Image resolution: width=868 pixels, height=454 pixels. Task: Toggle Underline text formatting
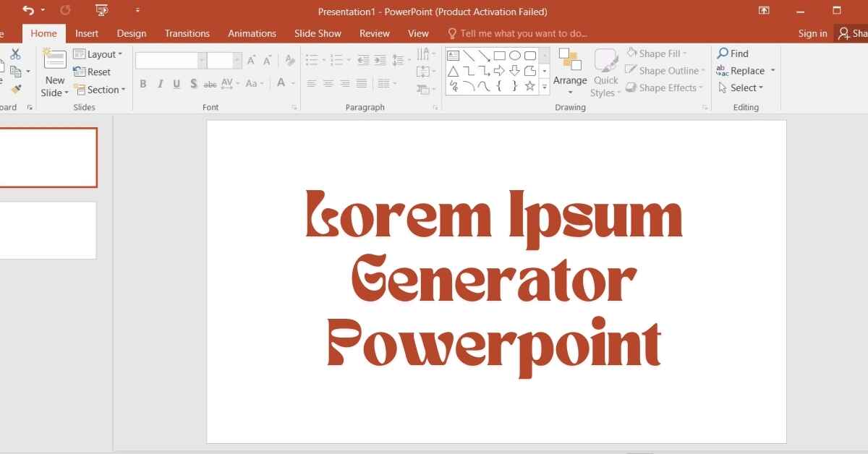(176, 84)
